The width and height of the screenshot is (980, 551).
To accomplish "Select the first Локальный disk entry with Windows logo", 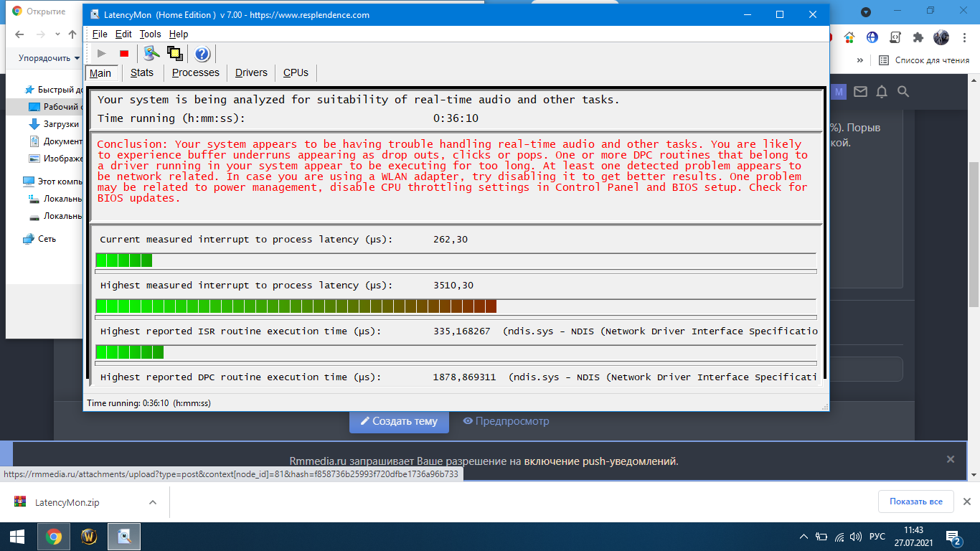I will tap(55, 199).
